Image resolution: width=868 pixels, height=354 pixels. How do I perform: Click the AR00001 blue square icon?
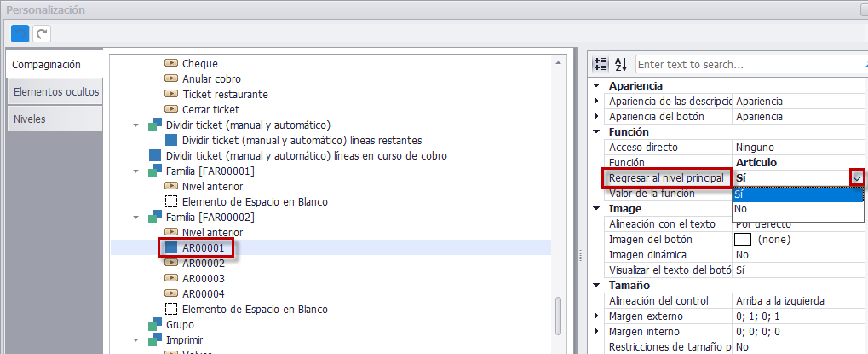click(x=171, y=248)
